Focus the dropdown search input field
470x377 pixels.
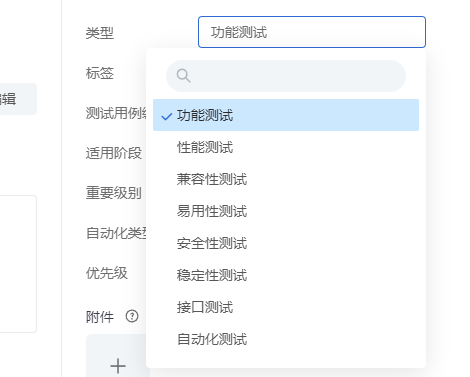coord(286,76)
